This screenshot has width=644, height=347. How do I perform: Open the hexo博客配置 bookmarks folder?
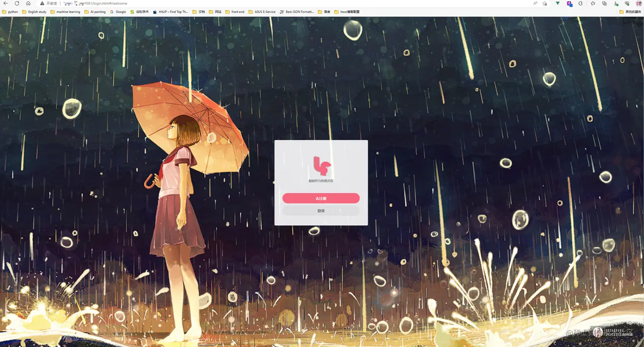[x=347, y=12]
